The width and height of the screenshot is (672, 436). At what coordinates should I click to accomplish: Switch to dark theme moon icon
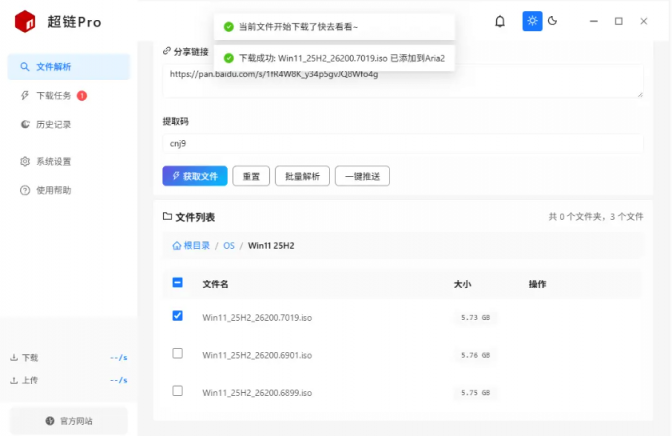coord(553,21)
